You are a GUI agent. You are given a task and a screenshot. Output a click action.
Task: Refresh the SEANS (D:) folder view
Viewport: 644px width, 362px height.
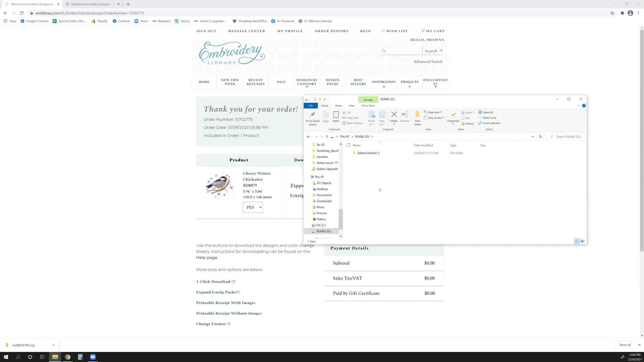pos(541,137)
